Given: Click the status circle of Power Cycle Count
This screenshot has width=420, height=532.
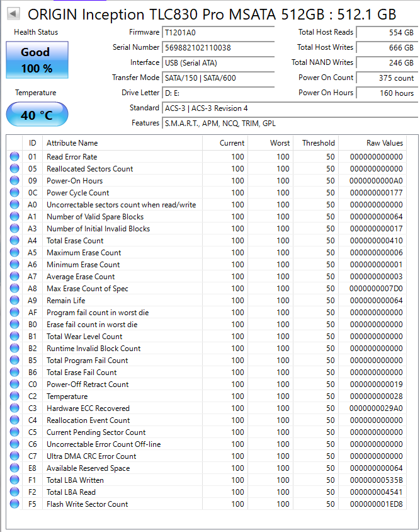Looking at the screenshot, I should pos(14,192).
